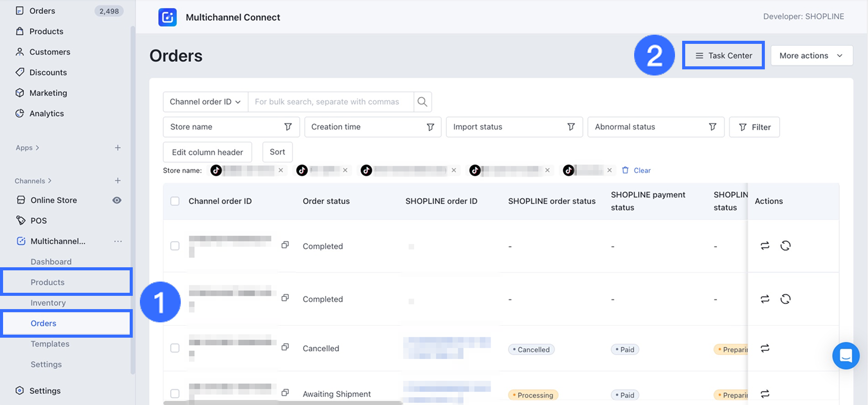Viewport: 868px width, 405px height.
Task: Check the first Completed order checkbox
Action: pyautogui.click(x=175, y=246)
